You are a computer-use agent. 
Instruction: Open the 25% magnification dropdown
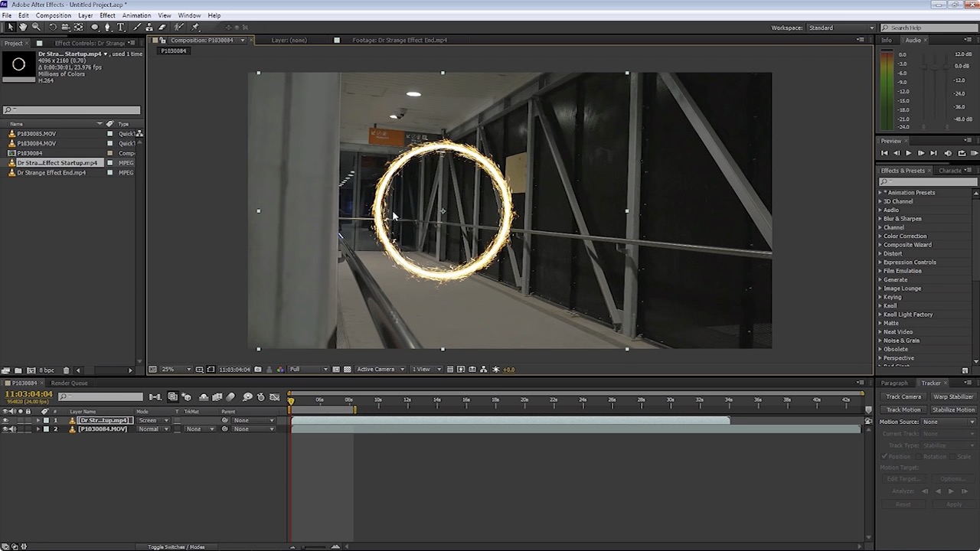click(x=176, y=370)
